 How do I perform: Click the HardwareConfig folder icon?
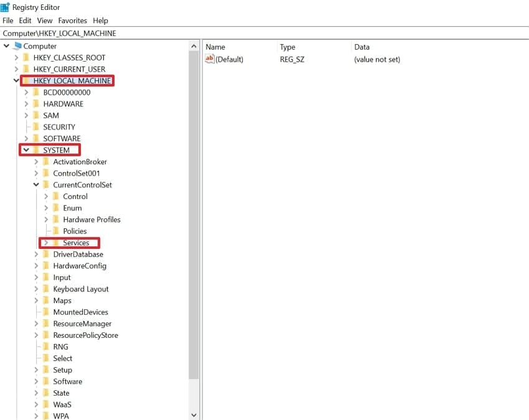click(46, 266)
